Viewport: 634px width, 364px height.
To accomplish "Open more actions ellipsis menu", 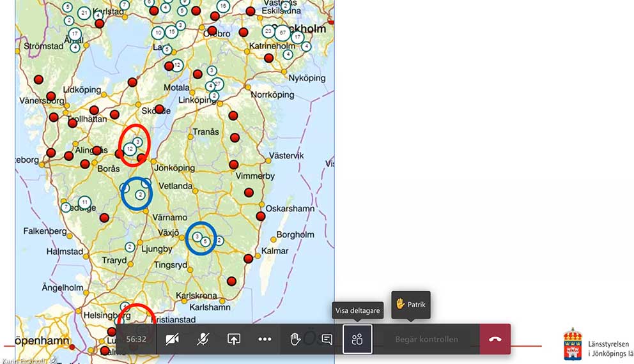I will tap(265, 339).
